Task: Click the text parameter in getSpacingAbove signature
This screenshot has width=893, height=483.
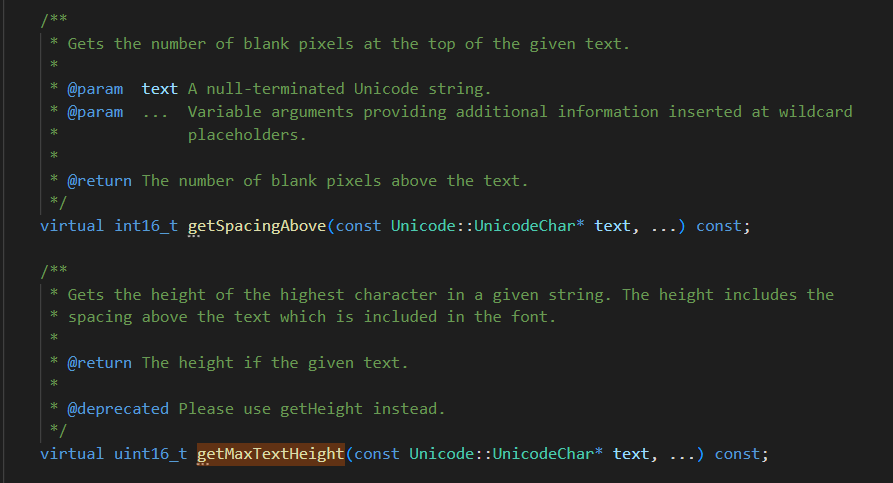Action: [x=613, y=226]
